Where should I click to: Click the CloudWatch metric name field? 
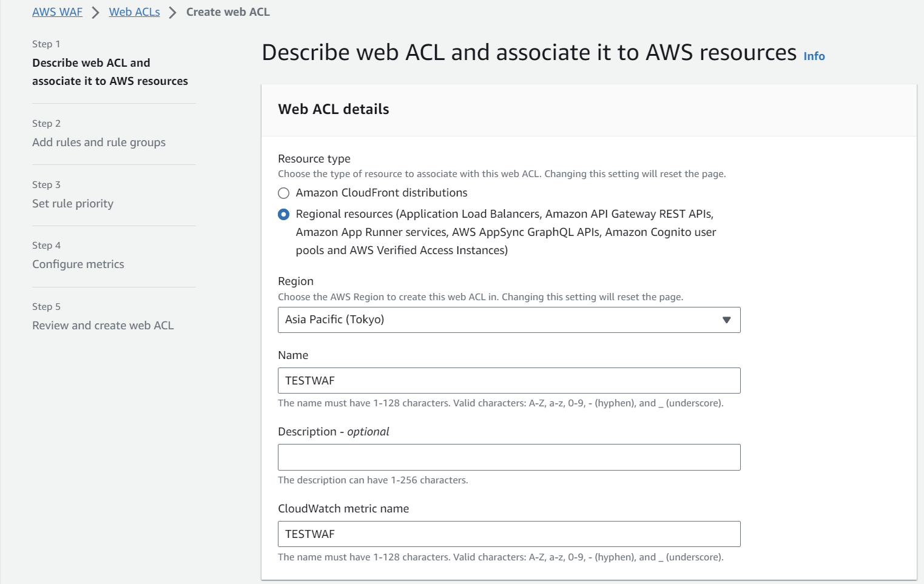click(x=508, y=534)
